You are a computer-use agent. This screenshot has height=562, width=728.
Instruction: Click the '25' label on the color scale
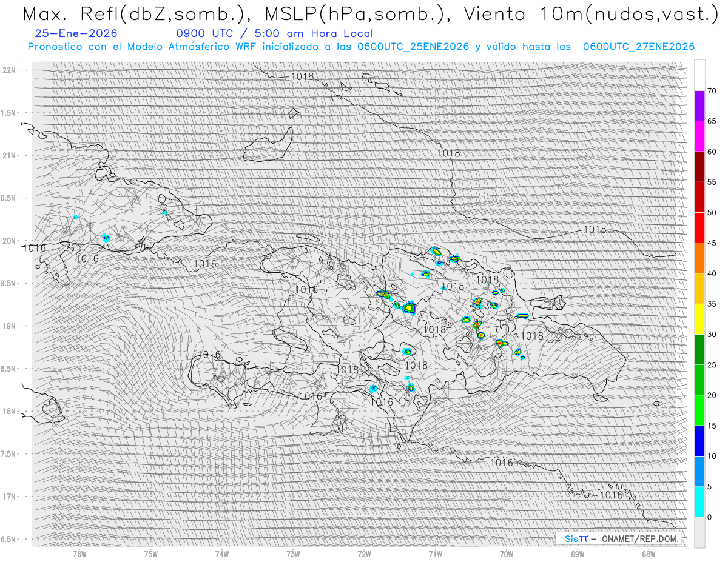coord(712,364)
